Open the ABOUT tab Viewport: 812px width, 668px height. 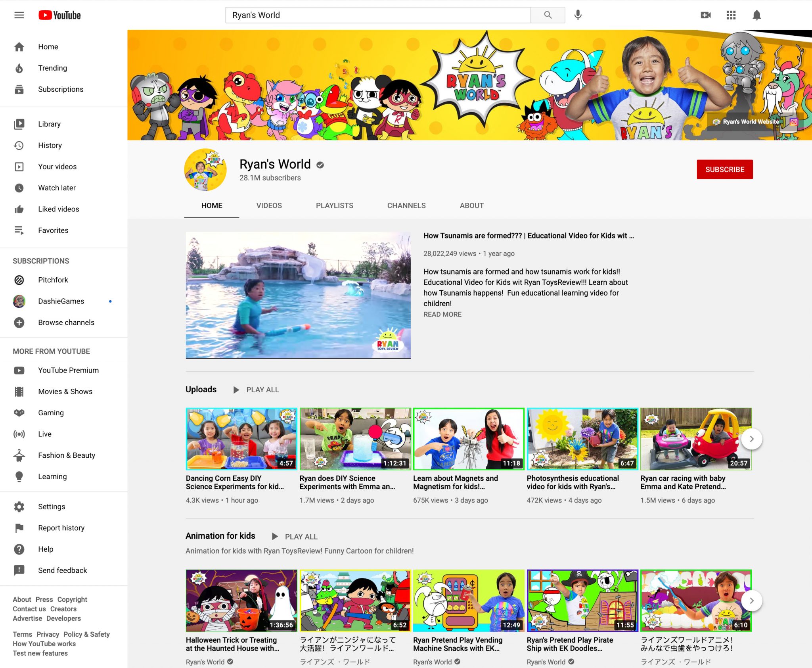(x=471, y=205)
